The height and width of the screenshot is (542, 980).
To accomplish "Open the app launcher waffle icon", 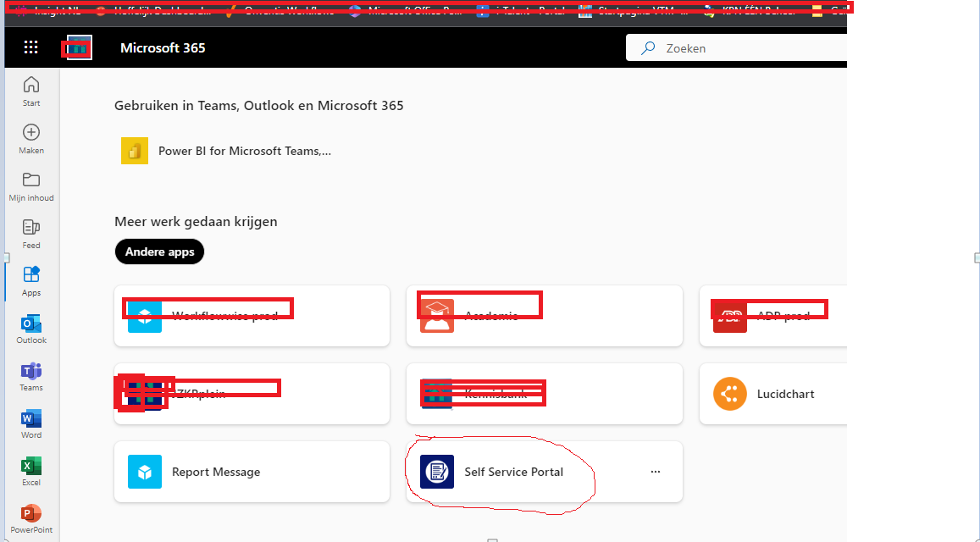I will (x=30, y=47).
